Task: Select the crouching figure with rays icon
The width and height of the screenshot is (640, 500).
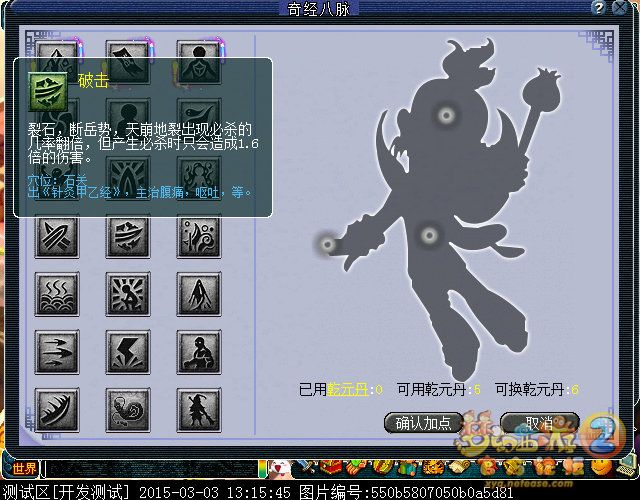Action: pyautogui.click(x=128, y=294)
